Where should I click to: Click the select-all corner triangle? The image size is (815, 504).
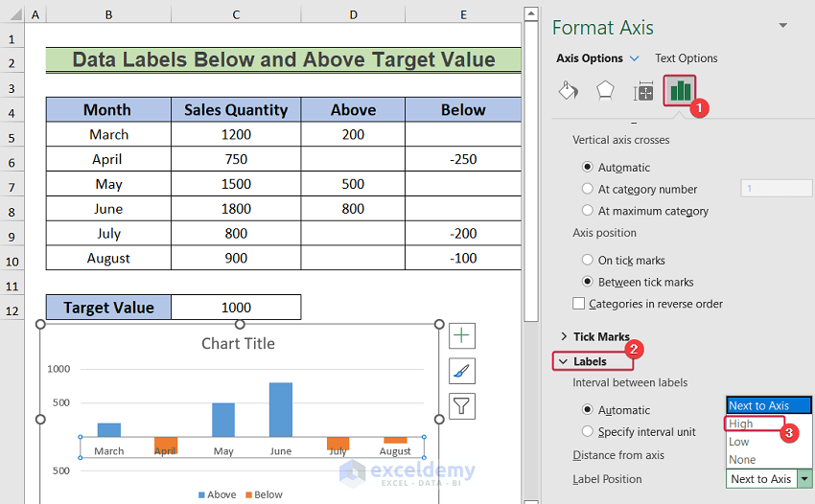pos(15,14)
